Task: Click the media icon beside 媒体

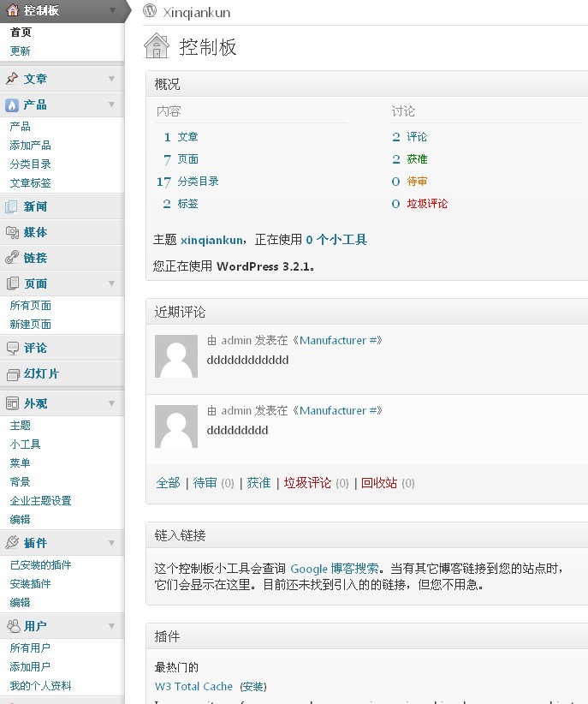Action: coord(12,232)
